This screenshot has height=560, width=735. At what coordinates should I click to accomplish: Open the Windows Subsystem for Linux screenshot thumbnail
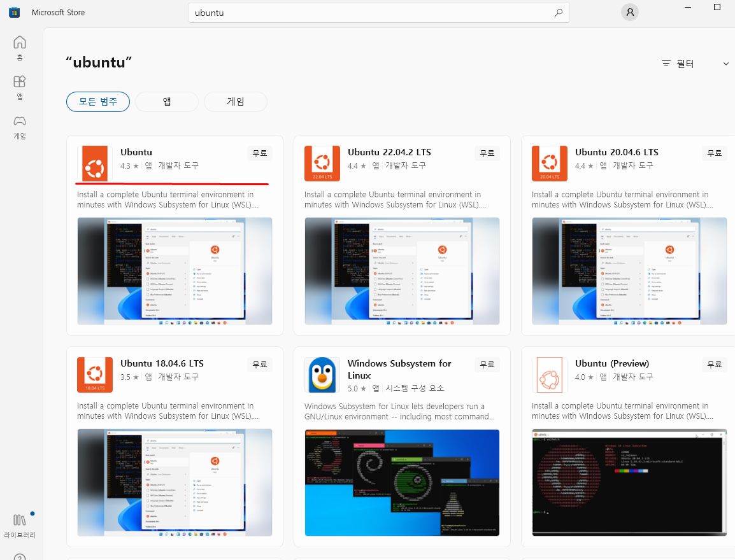coord(402,483)
